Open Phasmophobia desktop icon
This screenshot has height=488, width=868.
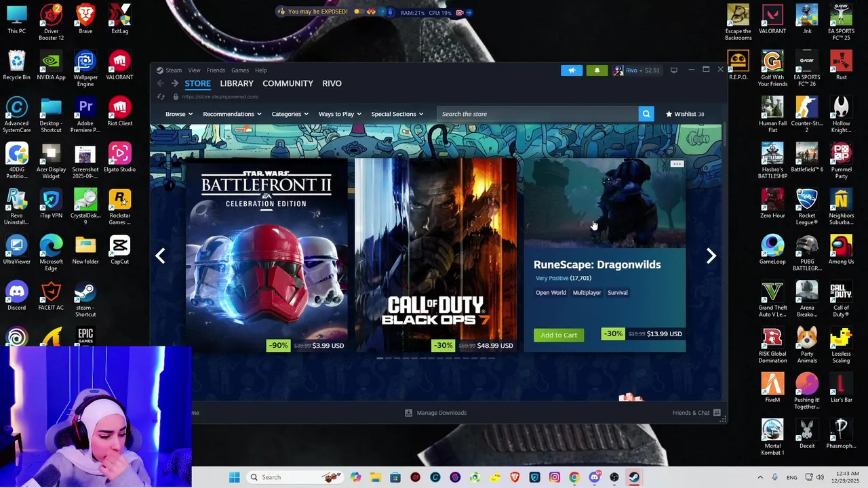pos(841,434)
